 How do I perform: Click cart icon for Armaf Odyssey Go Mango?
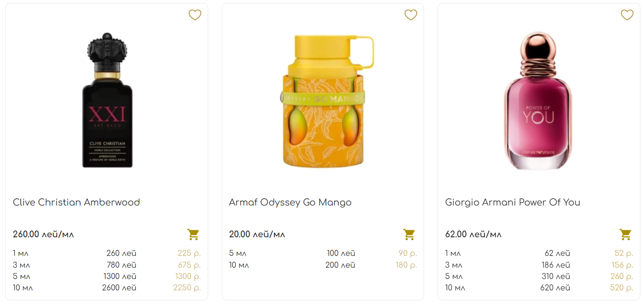(x=410, y=235)
